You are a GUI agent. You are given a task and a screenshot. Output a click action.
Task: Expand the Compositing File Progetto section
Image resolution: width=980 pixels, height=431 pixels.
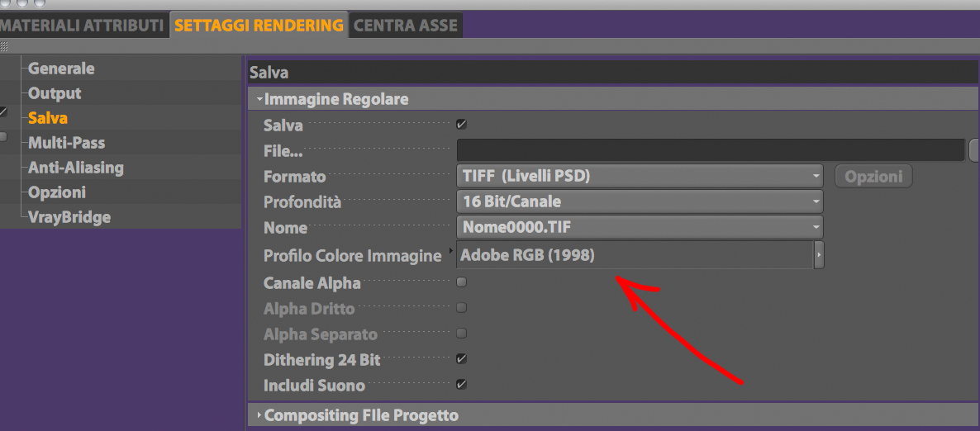259,415
